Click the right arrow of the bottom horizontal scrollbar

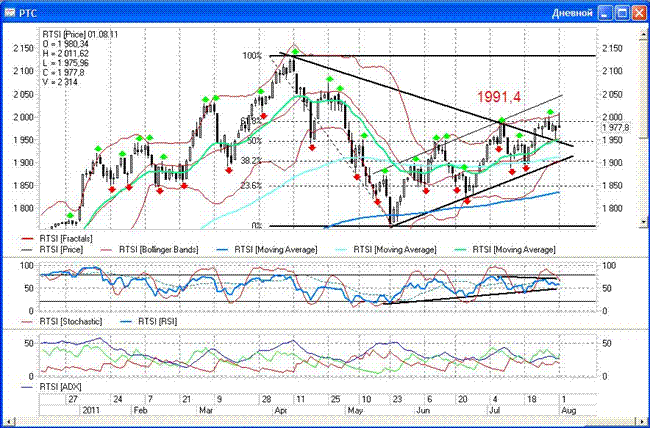[x=643, y=421]
